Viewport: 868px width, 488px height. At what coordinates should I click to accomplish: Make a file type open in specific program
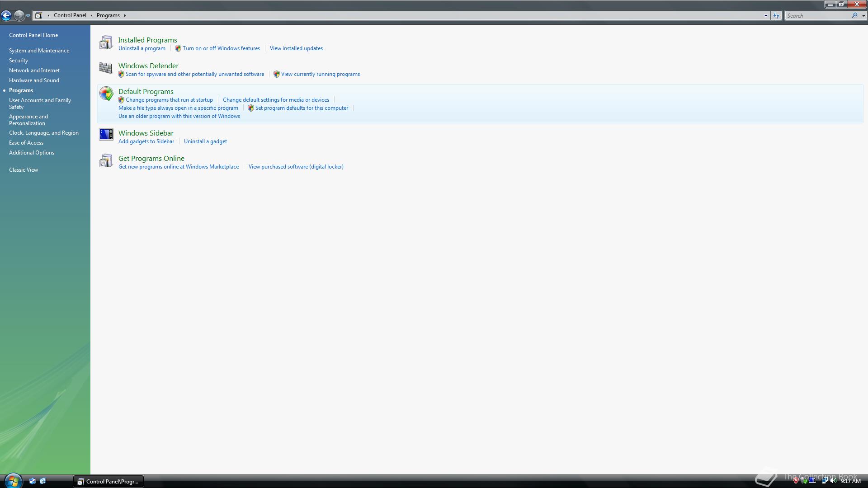[178, 108]
